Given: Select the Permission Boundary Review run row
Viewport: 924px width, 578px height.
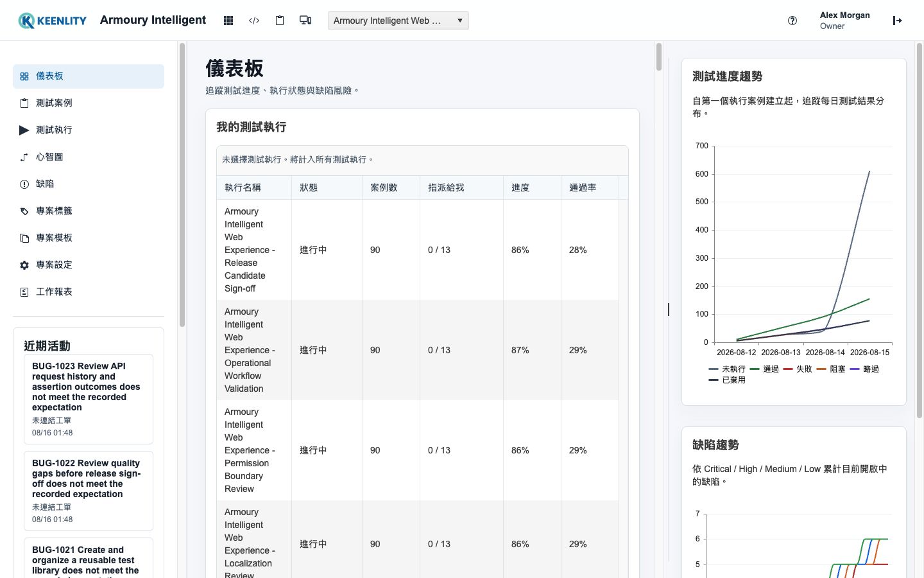Looking at the screenshot, I should 418,450.
